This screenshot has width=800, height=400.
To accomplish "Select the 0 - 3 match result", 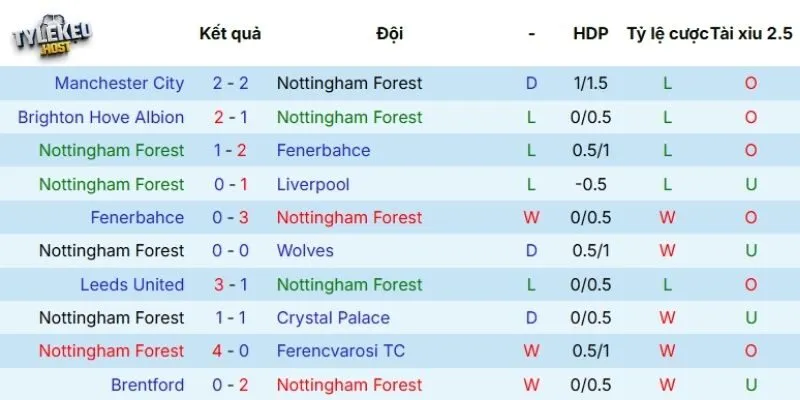I will 230,217.
